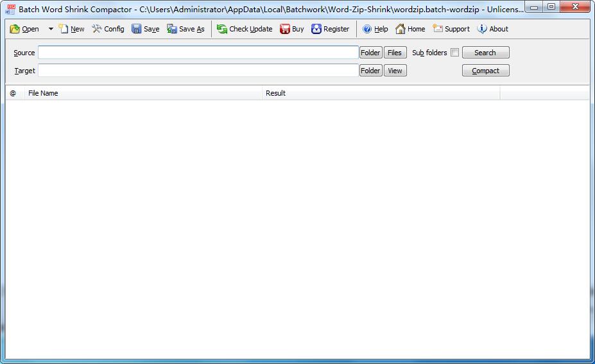Save the project with the Save icon
This screenshot has height=364, width=595.
(146, 29)
